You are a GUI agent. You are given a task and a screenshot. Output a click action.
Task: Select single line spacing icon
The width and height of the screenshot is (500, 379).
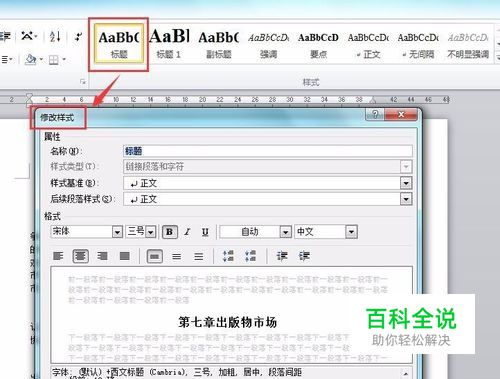point(155,256)
